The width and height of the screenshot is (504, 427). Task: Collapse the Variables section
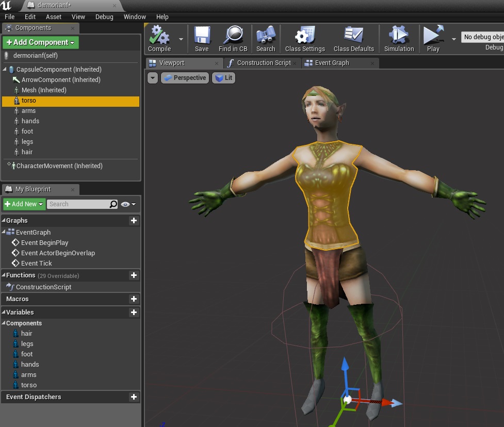click(x=4, y=312)
